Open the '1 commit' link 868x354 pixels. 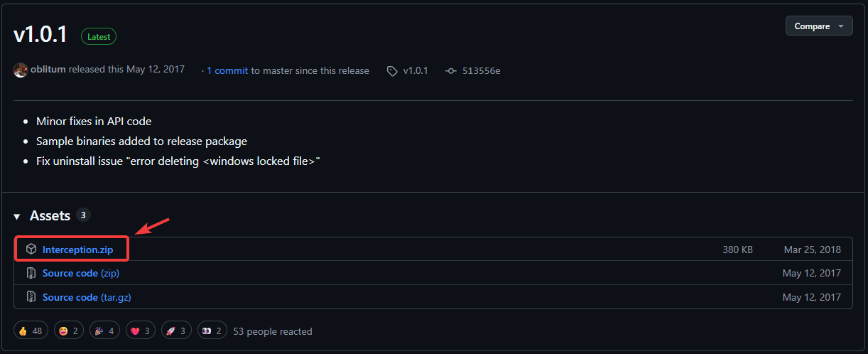(x=227, y=70)
